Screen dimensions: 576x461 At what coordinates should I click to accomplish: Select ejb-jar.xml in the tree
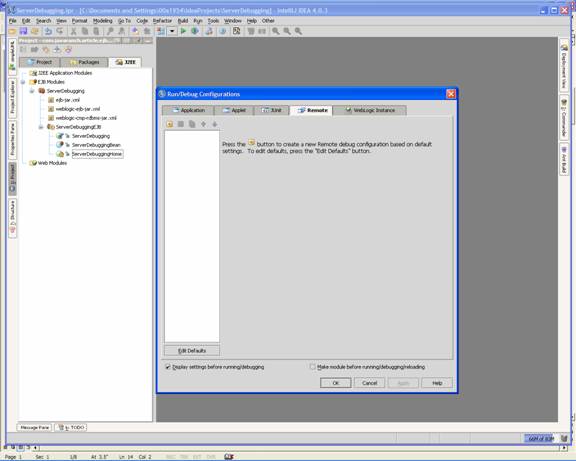tap(68, 100)
